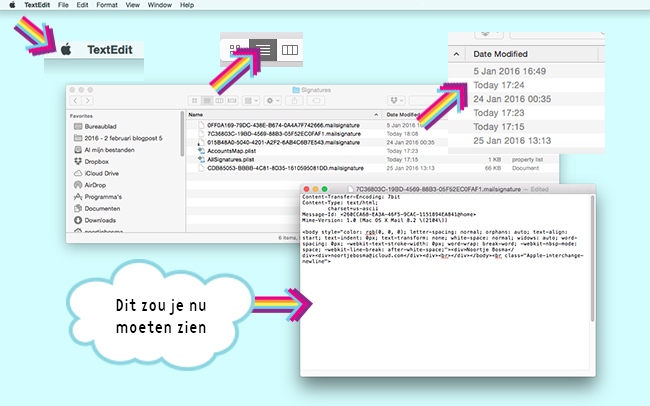The image size is (650, 406).
Task: Open the Format menu
Action: [107, 5]
